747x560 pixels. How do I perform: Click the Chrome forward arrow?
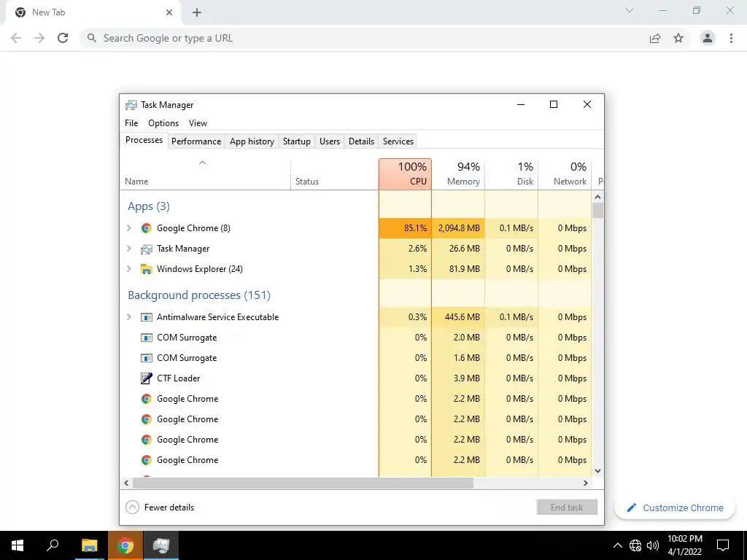[x=39, y=38]
